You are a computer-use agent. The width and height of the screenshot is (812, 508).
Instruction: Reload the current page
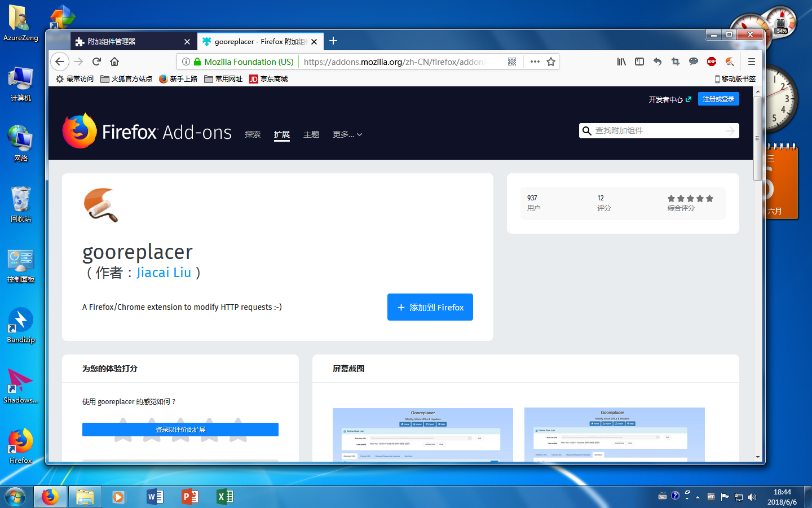click(96, 62)
